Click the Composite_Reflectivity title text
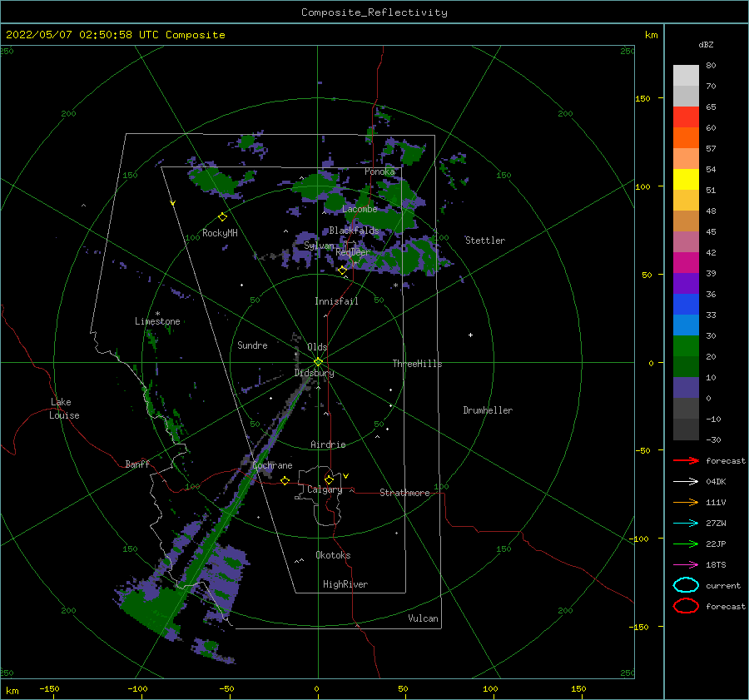 click(x=374, y=12)
